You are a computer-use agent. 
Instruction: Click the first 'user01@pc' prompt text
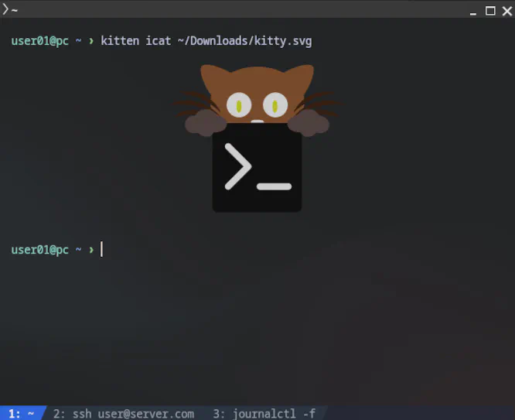39,41
